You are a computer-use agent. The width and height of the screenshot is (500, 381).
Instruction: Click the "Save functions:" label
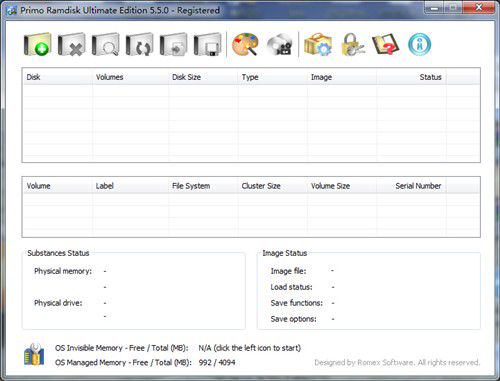coord(297,303)
